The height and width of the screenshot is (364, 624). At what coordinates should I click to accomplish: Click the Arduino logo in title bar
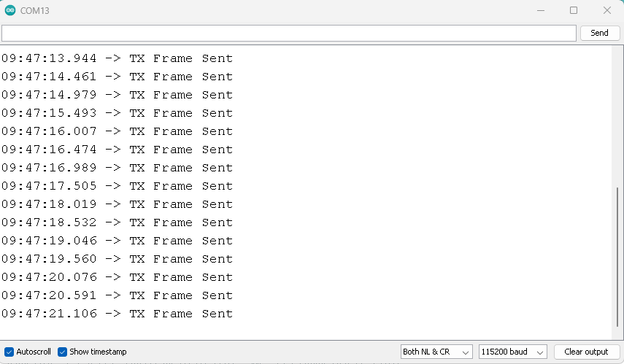[x=10, y=11]
